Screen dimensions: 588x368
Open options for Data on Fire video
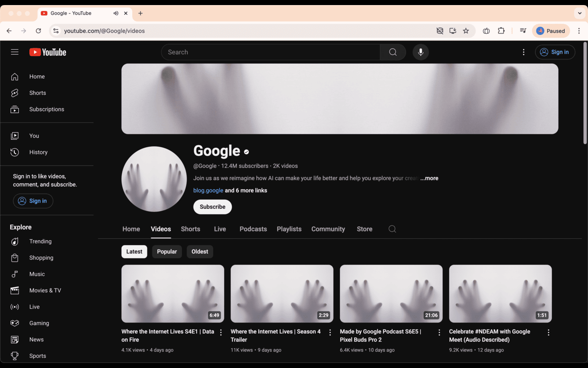coord(221,332)
